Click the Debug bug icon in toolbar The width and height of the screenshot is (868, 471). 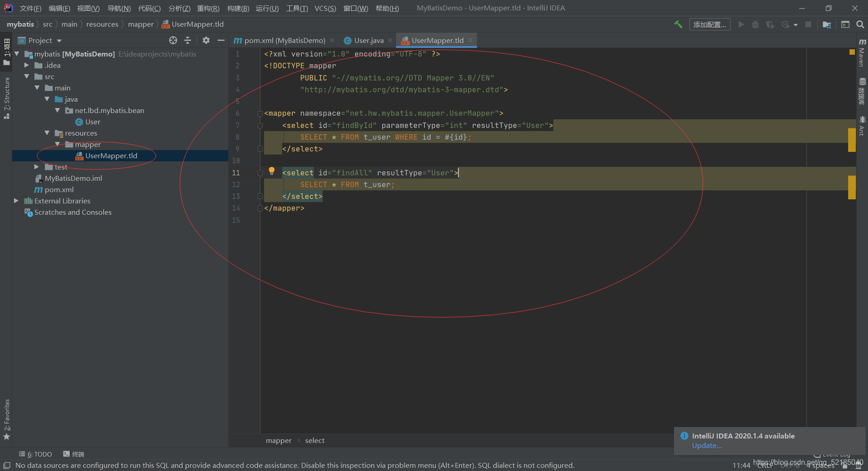click(x=755, y=24)
